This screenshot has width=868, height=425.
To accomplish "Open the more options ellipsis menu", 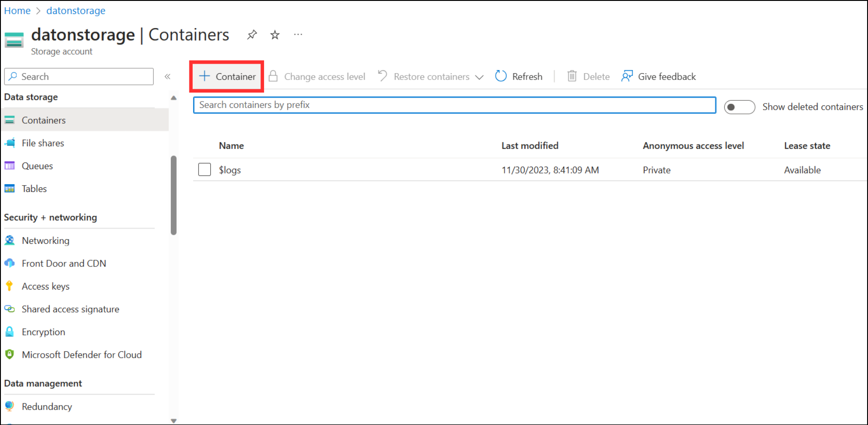I will [298, 35].
